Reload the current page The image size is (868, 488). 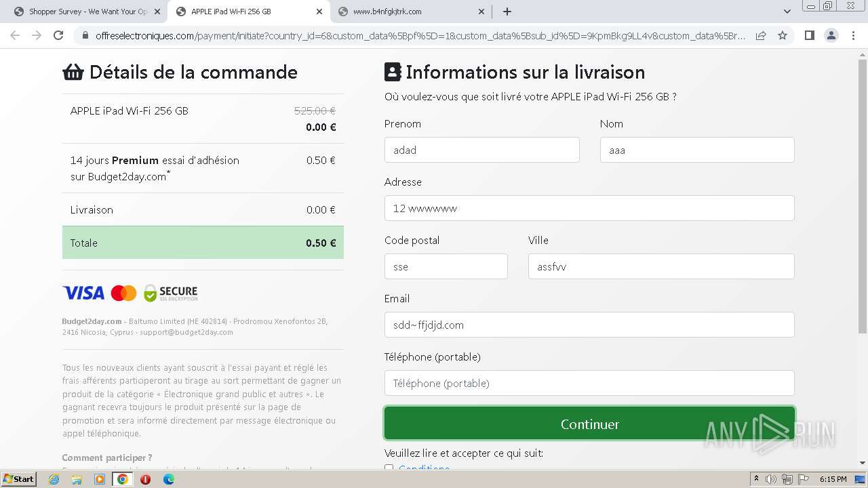(58, 35)
